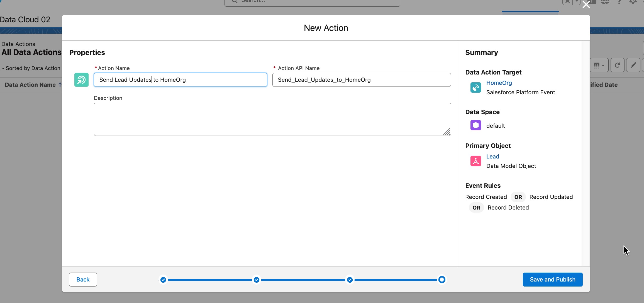
Task: Click Salesforce Platform Event text
Action: pos(521,92)
